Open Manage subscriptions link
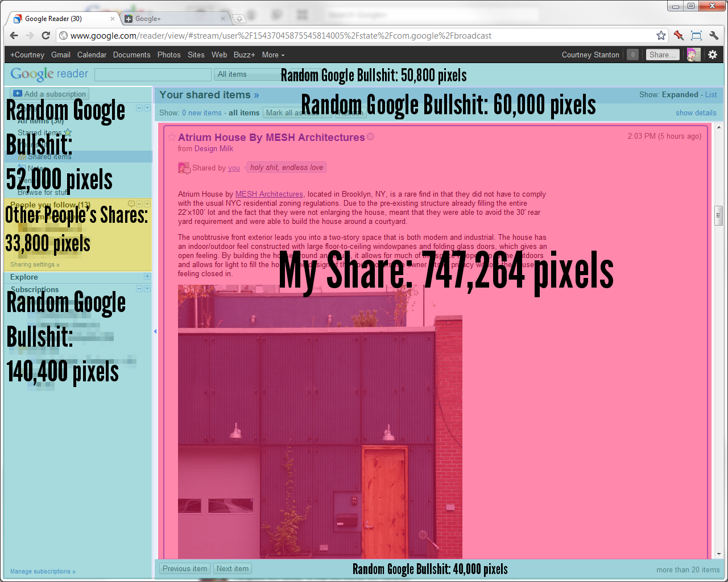Image resolution: width=728 pixels, height=582 pixels. [x=43, y=572]
